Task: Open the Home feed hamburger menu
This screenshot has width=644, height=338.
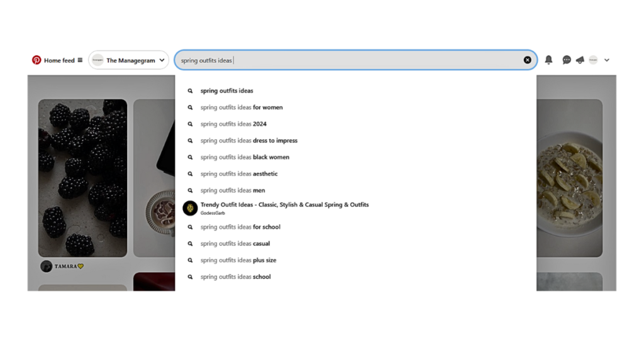Action: [80, 60]
